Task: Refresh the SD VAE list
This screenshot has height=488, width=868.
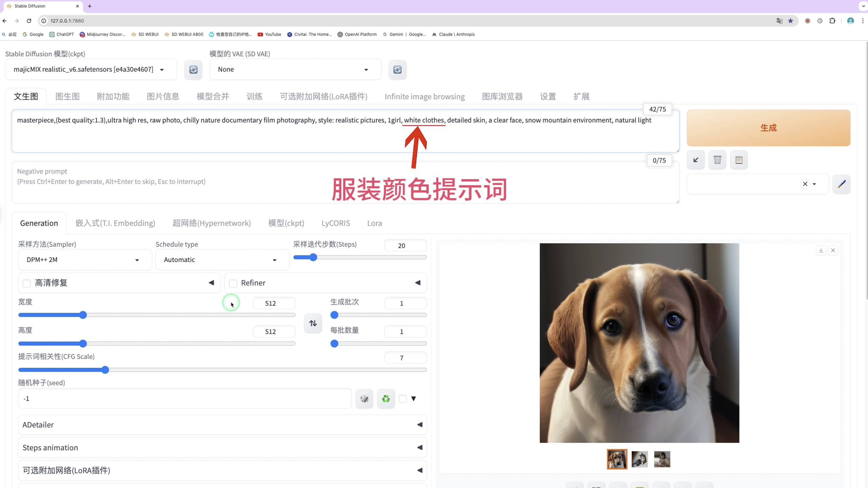Action: pos(397,70)
